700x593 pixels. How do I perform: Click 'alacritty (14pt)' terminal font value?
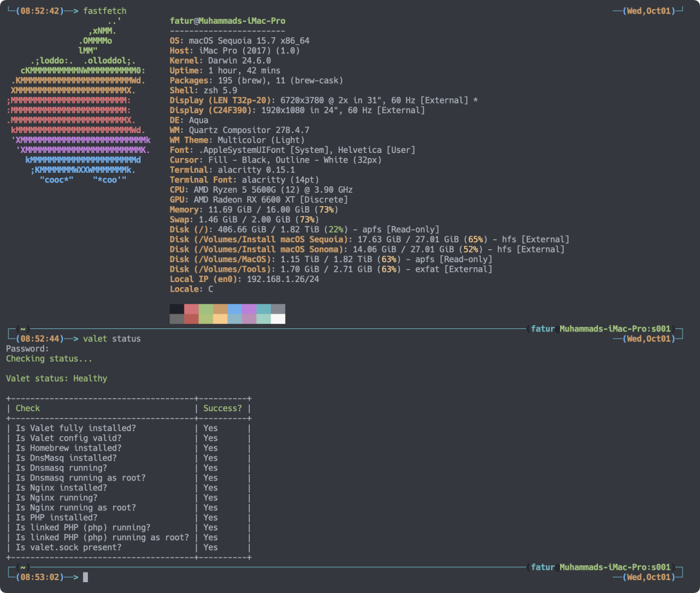tap(281, 179)
